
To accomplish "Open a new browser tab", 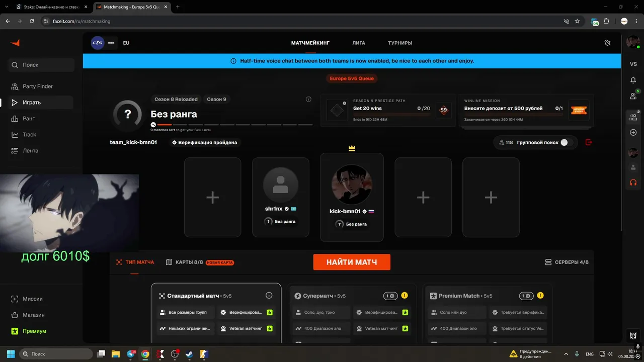I will point(178,7).
